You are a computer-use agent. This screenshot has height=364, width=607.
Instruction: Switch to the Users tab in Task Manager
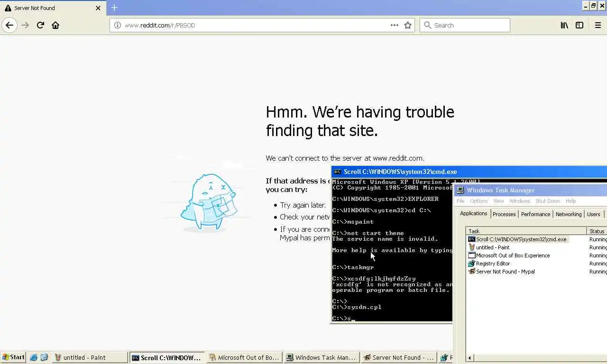593,214
